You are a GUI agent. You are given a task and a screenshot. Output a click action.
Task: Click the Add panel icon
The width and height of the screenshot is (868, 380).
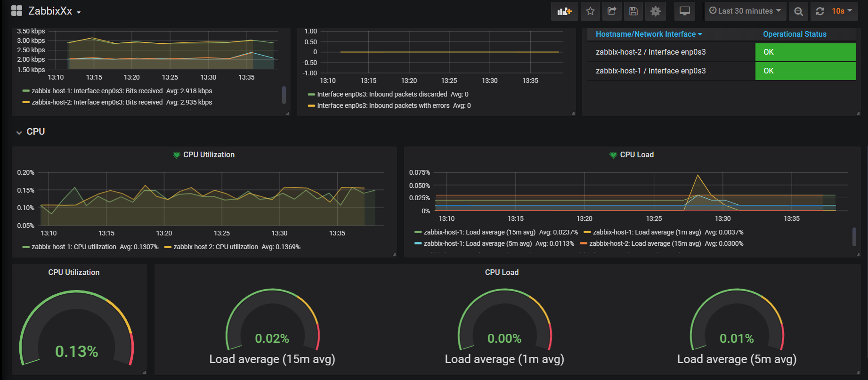pyautogui.click(x=564, y=11)
